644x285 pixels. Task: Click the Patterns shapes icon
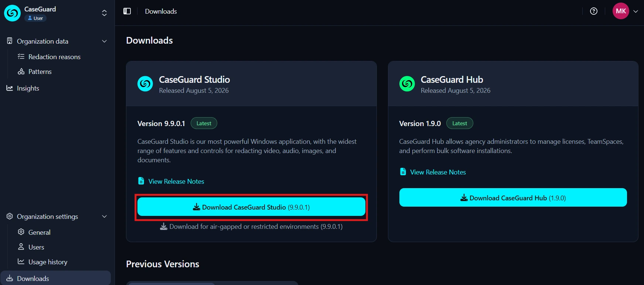click(21, 71)
